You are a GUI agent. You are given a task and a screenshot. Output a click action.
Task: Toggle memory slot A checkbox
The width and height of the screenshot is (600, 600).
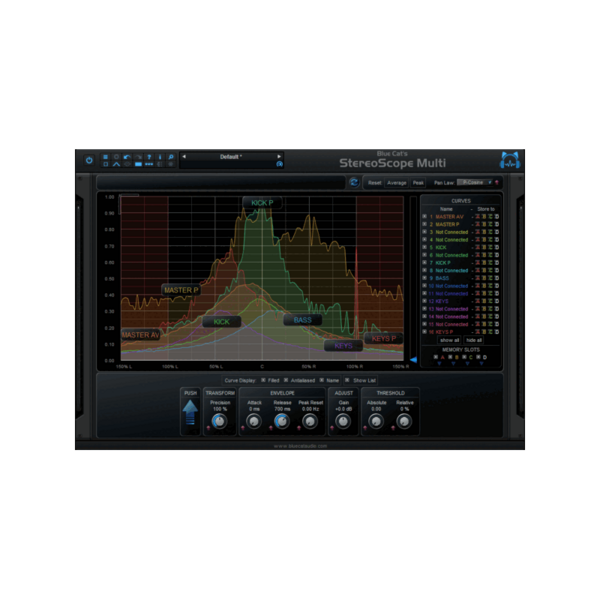[x=435, y=357]
